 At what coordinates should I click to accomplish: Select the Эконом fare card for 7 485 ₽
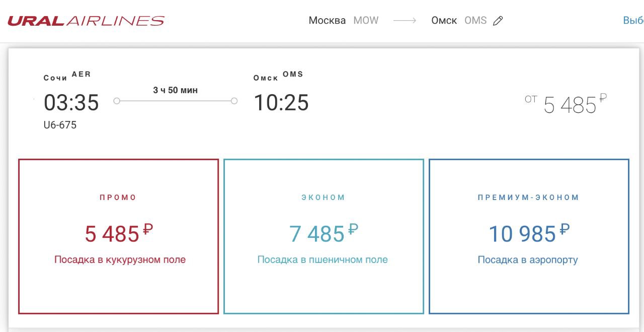click(324, 236)
